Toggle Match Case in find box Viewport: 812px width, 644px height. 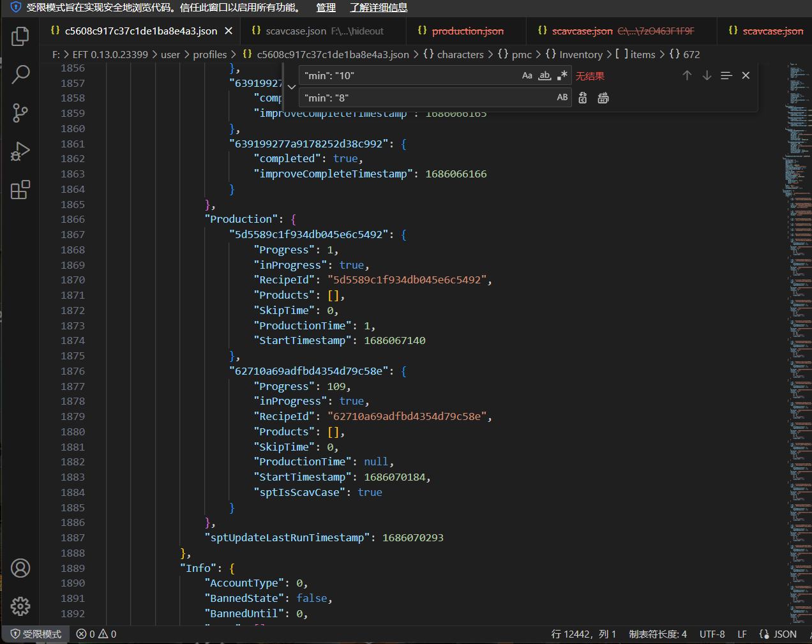click(527, 75)
